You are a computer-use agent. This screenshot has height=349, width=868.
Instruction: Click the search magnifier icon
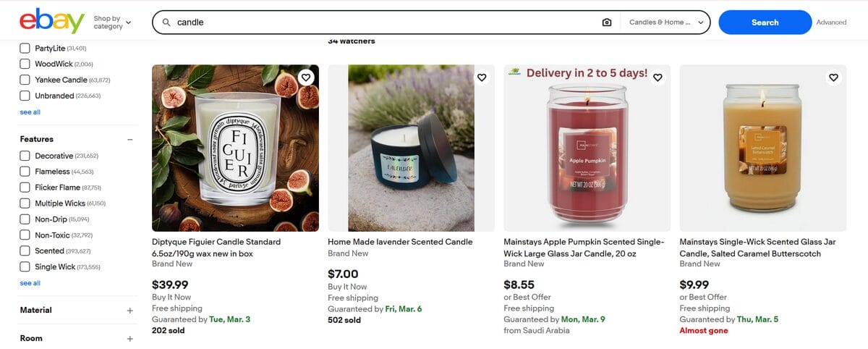coord(166,22)
